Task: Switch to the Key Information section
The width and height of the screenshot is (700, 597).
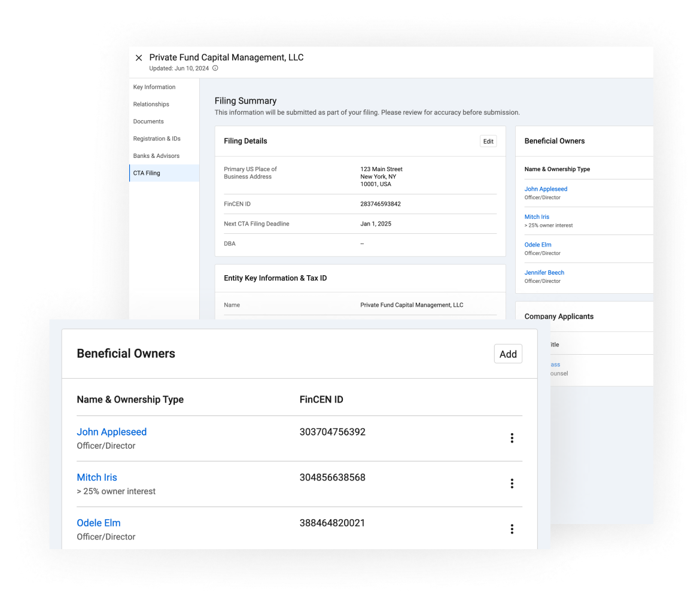Action: pos(154,87)
